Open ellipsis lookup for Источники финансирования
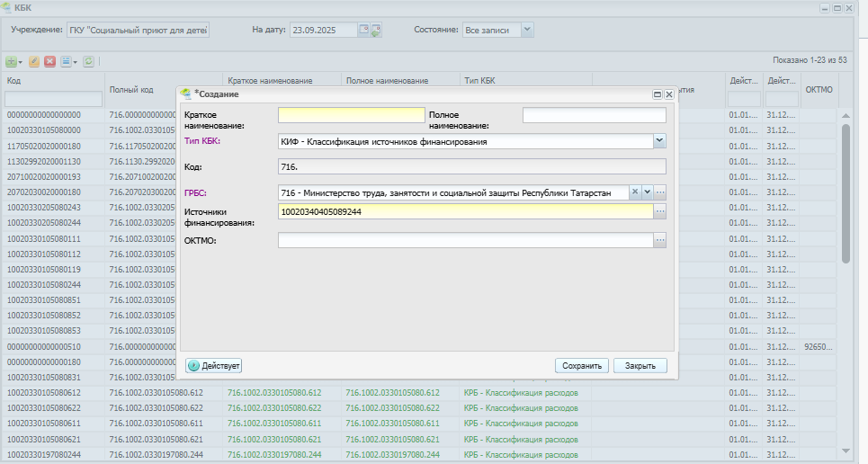Viewport: 868px width, 464px height. click(660, 211)
